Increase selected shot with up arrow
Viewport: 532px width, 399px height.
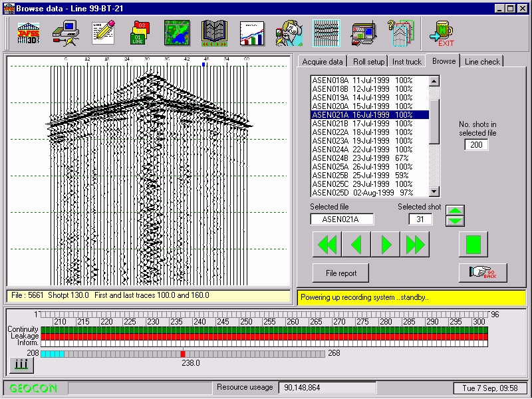pyautogui.click(x=455, y=211)
